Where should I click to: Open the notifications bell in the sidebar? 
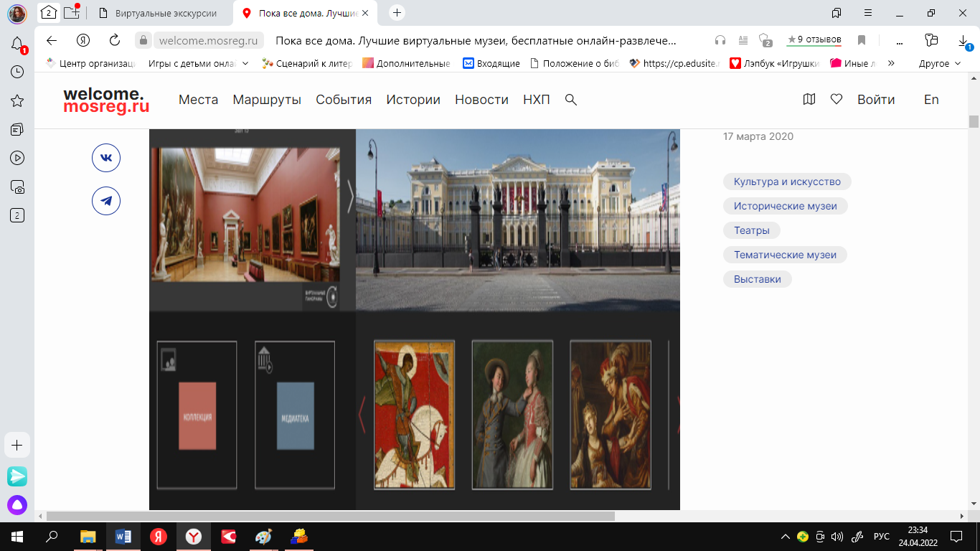tap(17, 44)
